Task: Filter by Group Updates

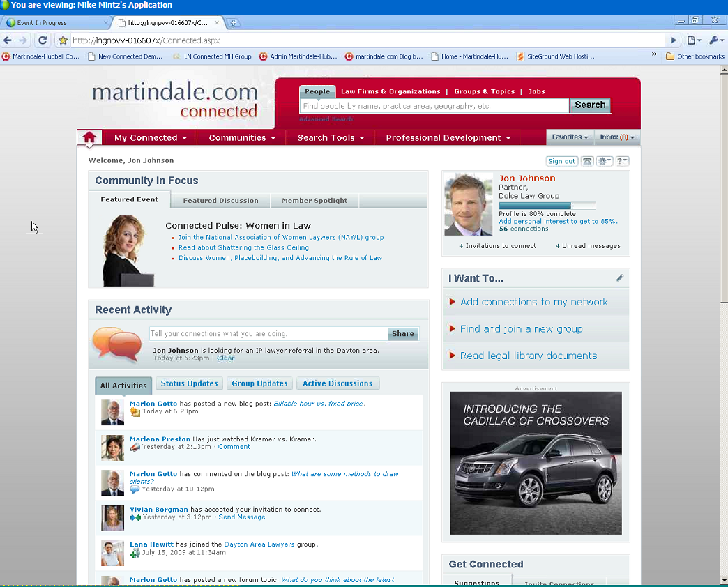Action: [259, 383]
